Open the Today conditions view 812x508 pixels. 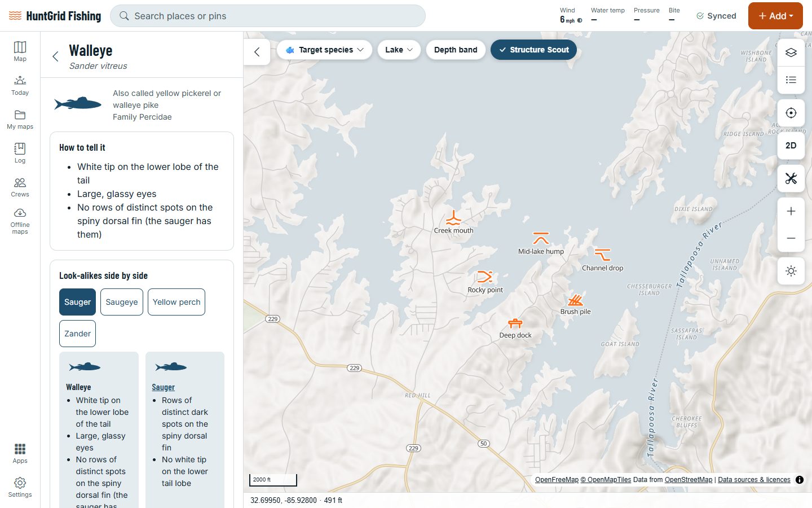[x=20, y=85]
